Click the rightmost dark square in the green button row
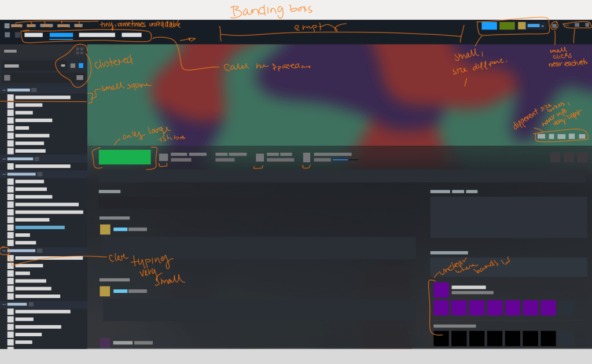Image resolution: width=592 pixels, height=364 pixels. (x=582, y=157)
